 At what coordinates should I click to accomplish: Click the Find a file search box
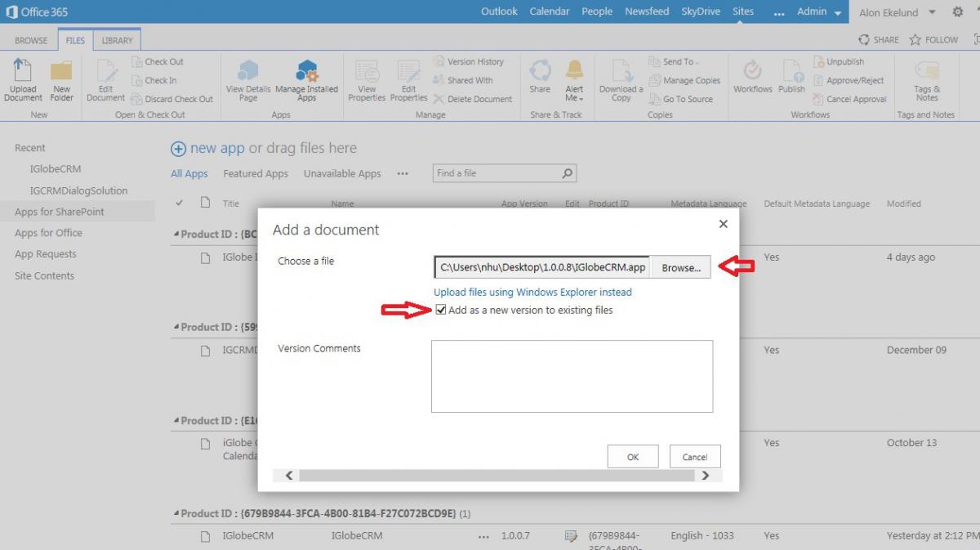497,173
